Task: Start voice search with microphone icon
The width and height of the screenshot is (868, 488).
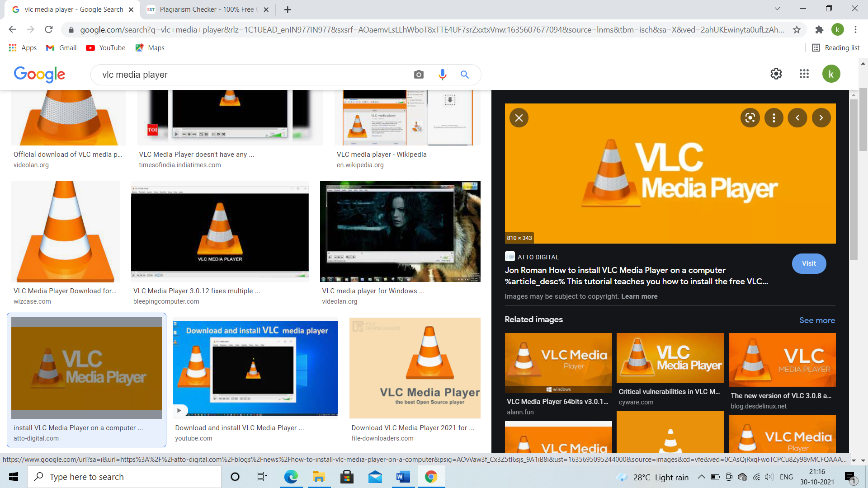Action: [442, 75]
